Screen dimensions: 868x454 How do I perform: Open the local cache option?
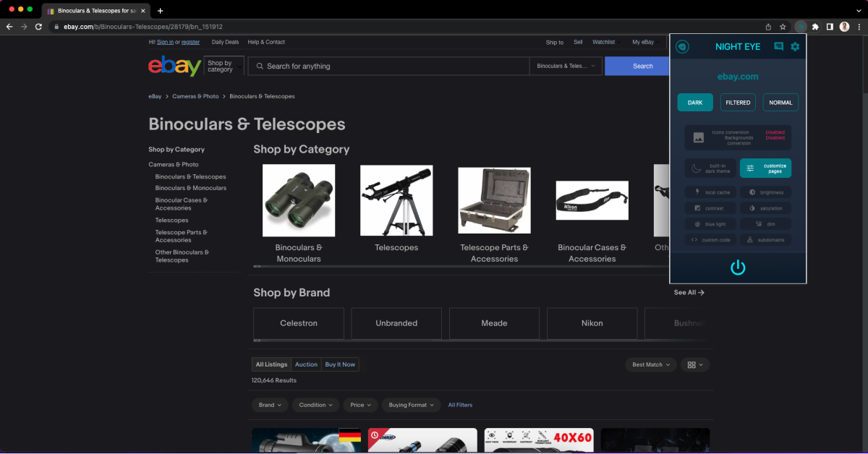pos(710,192)
